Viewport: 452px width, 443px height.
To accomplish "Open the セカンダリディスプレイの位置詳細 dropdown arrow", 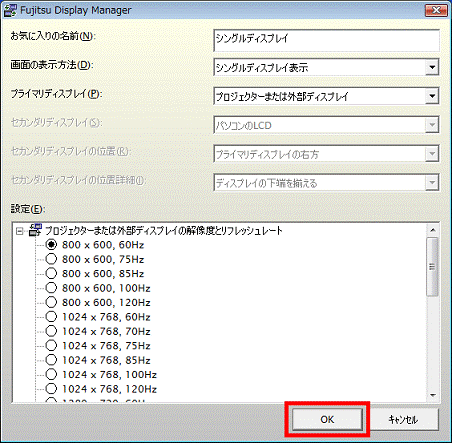I will [432, 183].
